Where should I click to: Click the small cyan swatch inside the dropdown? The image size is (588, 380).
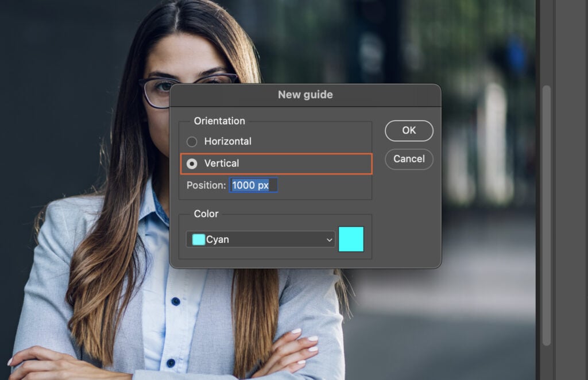(x=198, y=238)
